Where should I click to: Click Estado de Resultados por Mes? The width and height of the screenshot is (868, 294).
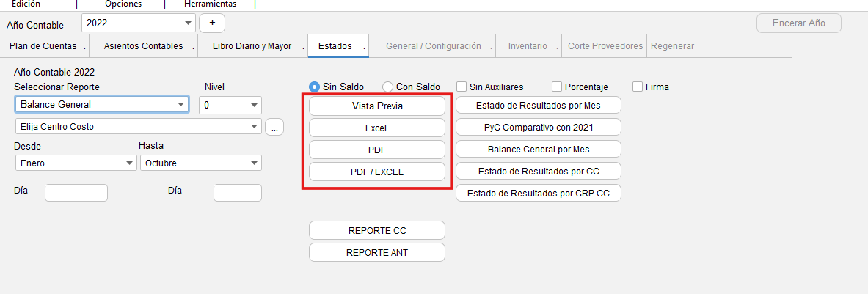pyautogui.click(x=539, y=105)
